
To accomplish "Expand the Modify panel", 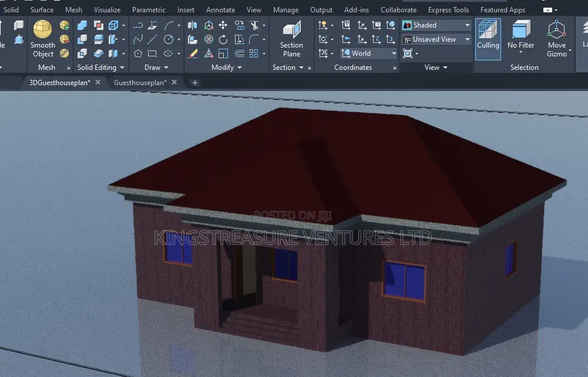I will (227, 68).
